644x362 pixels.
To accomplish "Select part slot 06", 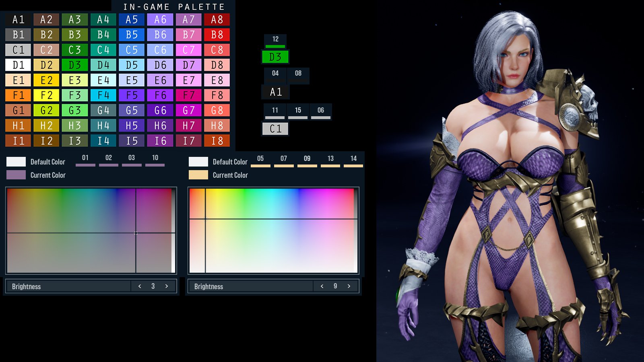I will 321,111.
